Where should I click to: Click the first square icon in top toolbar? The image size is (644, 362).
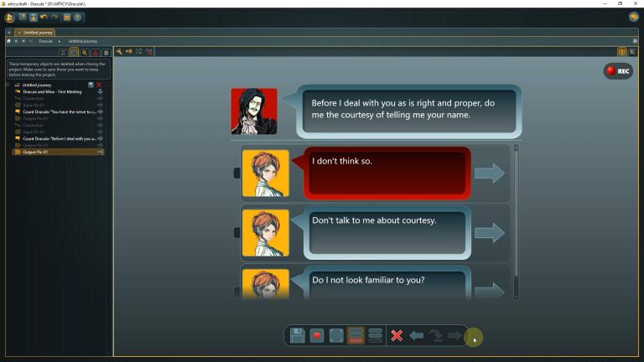point(23,18)
